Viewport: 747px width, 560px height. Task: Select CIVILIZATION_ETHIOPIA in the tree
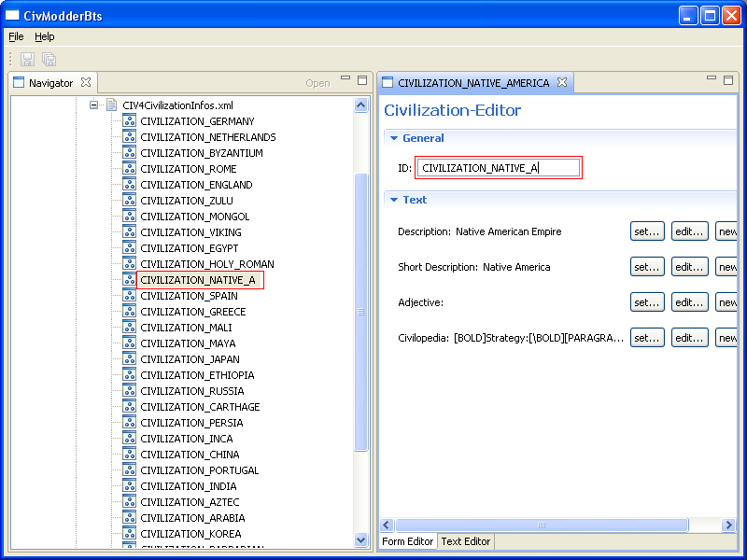coord(197,375)
